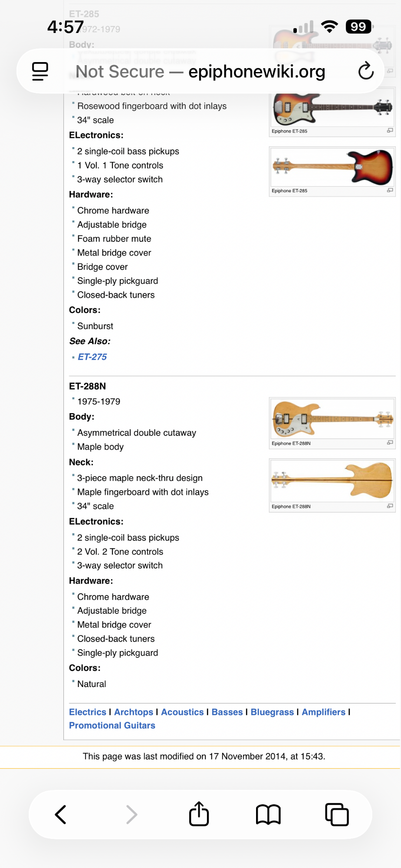
Task: View the ET-288N natural front thumbnail
Action: click(x=332, y=419)
